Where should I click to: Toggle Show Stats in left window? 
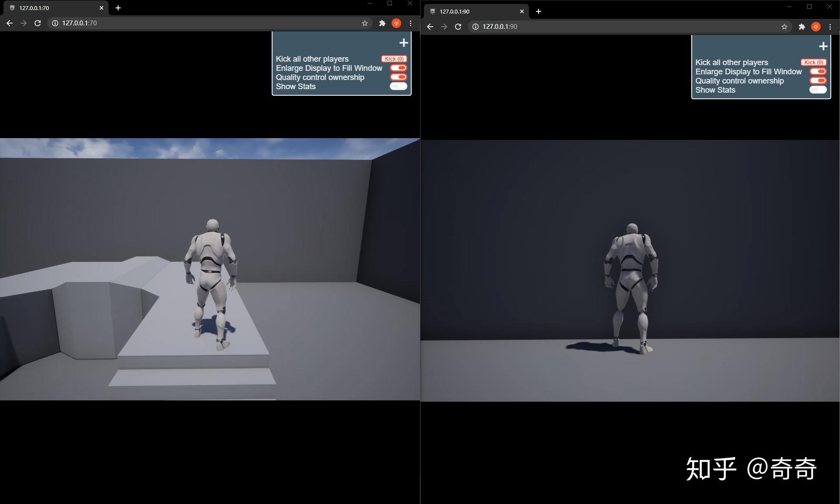pos(398,86)
